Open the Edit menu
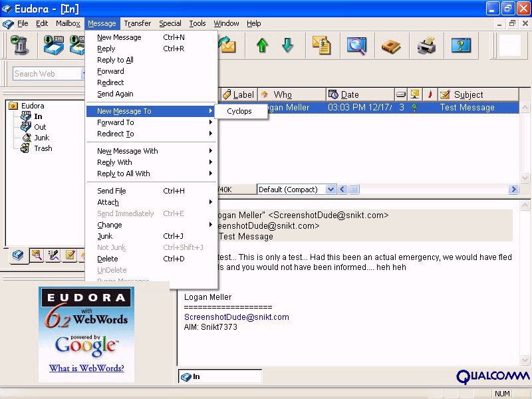 [x=42, y=23]
